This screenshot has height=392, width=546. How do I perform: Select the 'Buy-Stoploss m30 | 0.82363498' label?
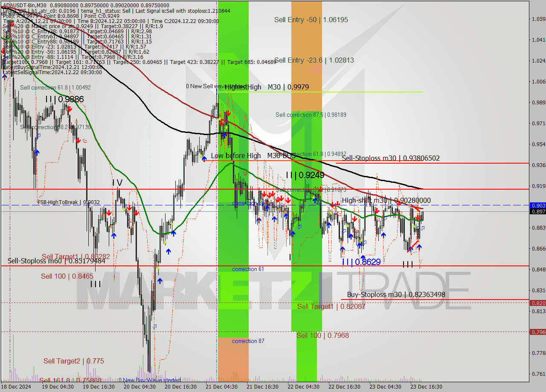click(x=396, y=294)
